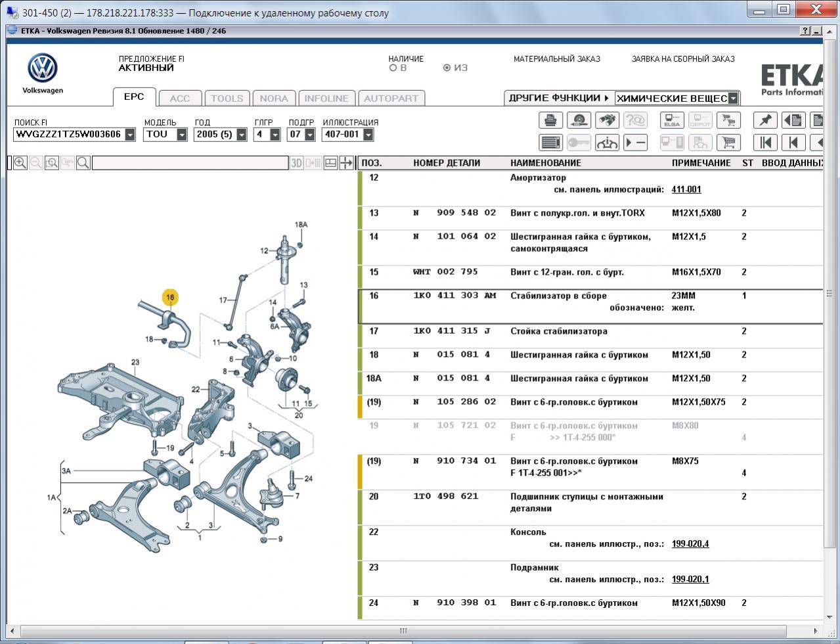
Task: Expand the ДРУГИЕ ФУНКЦИИ menu
Action: 558,98
